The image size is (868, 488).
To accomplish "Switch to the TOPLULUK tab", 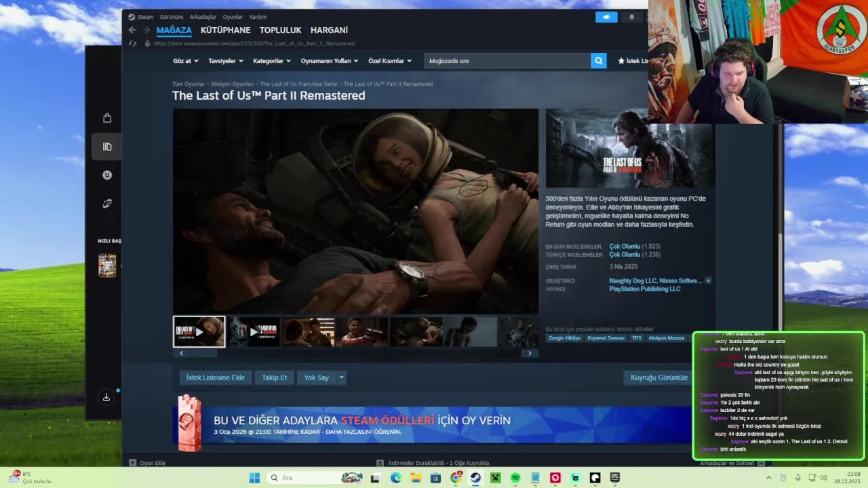I will pyautogui.click(x=281, y=30).
